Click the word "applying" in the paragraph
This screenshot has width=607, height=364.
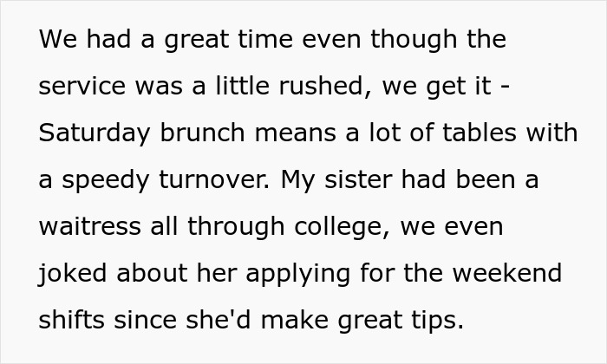click(298, 275)
